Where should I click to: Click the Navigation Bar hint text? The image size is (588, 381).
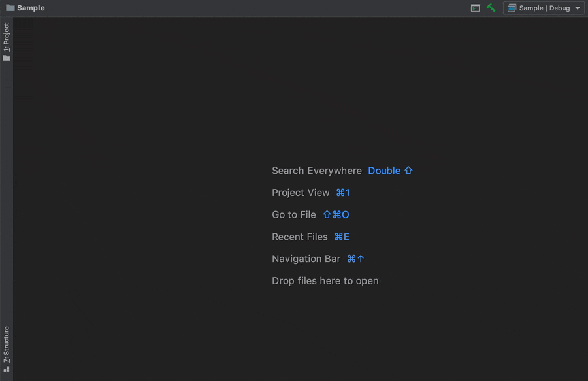pos(306,259)
